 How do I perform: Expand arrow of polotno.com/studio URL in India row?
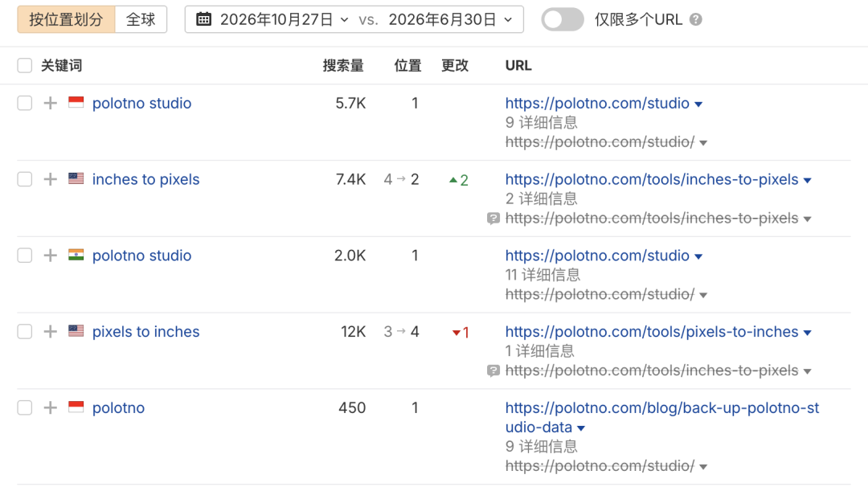click(698, 256)
